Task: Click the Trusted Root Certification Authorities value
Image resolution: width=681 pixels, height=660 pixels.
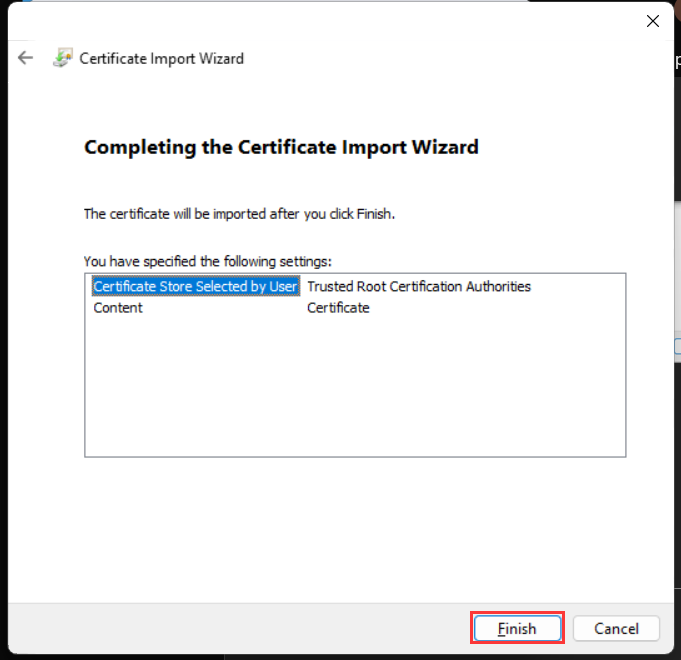Action: (x=418, y=287)
